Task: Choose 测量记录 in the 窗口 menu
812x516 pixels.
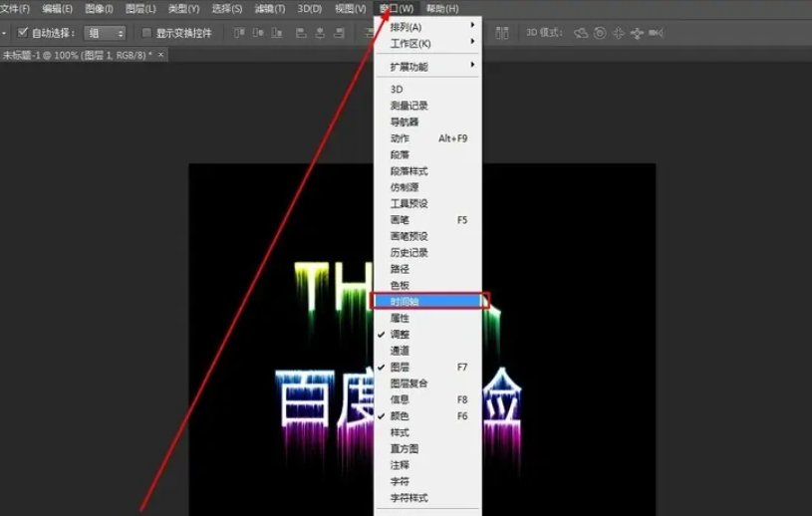Action: tap(427, 106)
